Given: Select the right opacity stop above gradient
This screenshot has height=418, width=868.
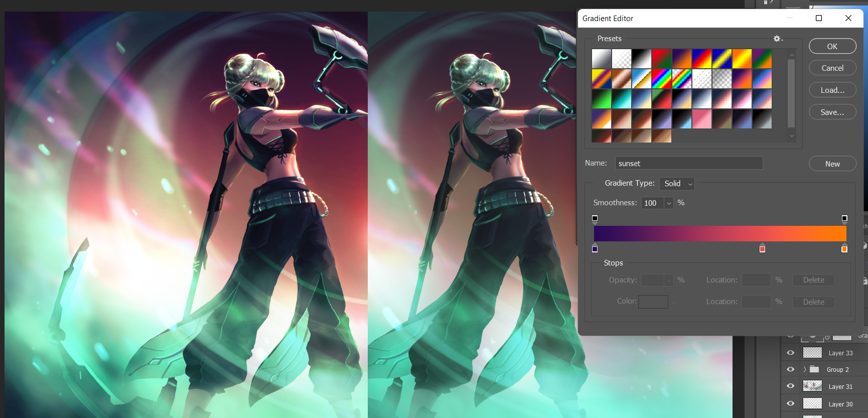Looking at the screenshot, I should tap(844, 219).
